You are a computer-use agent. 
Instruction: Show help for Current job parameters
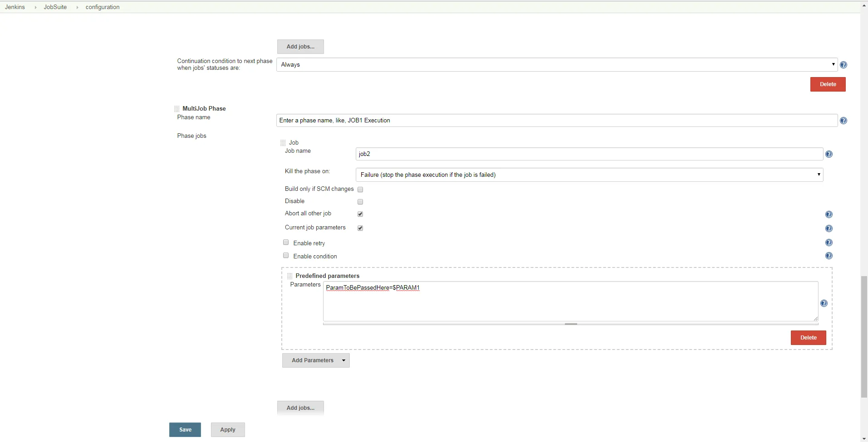point(829,228)
